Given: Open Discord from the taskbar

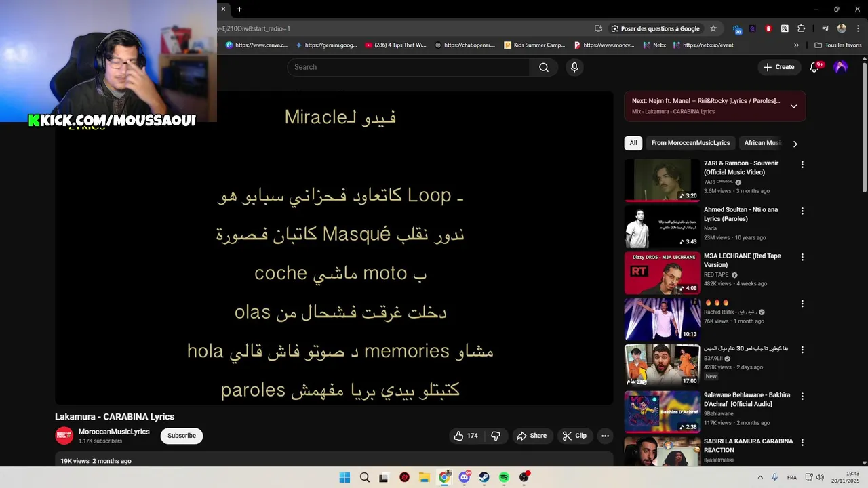Looking at the screenshot, I should 464,477.
